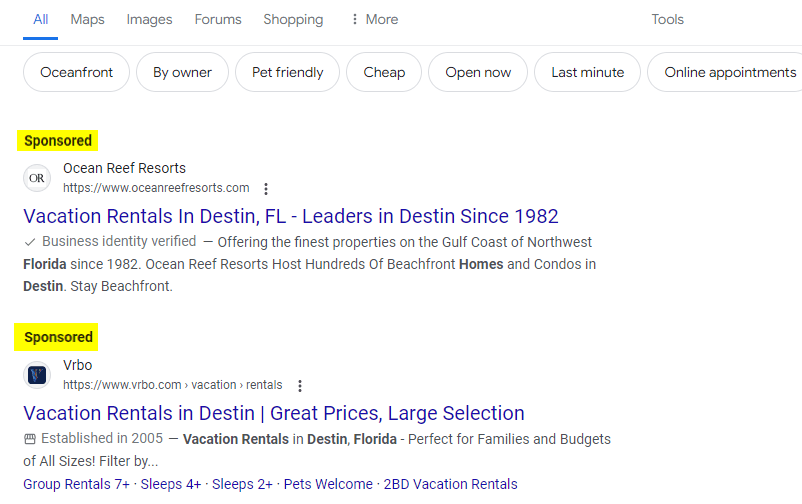The height and width of the screenshot is (504, 802).
Task: Open the Tools search options
Action: click(x=667, y=19)
